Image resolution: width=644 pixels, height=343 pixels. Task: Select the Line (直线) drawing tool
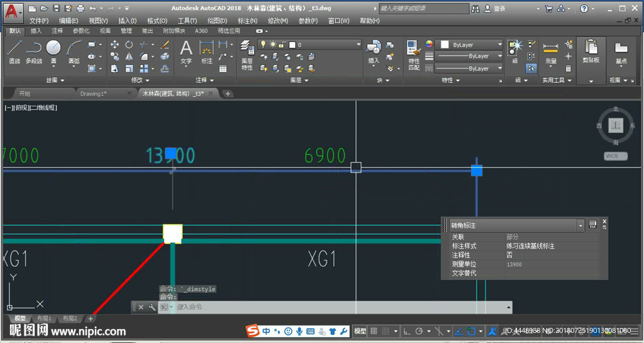click(x=14, y=51)
